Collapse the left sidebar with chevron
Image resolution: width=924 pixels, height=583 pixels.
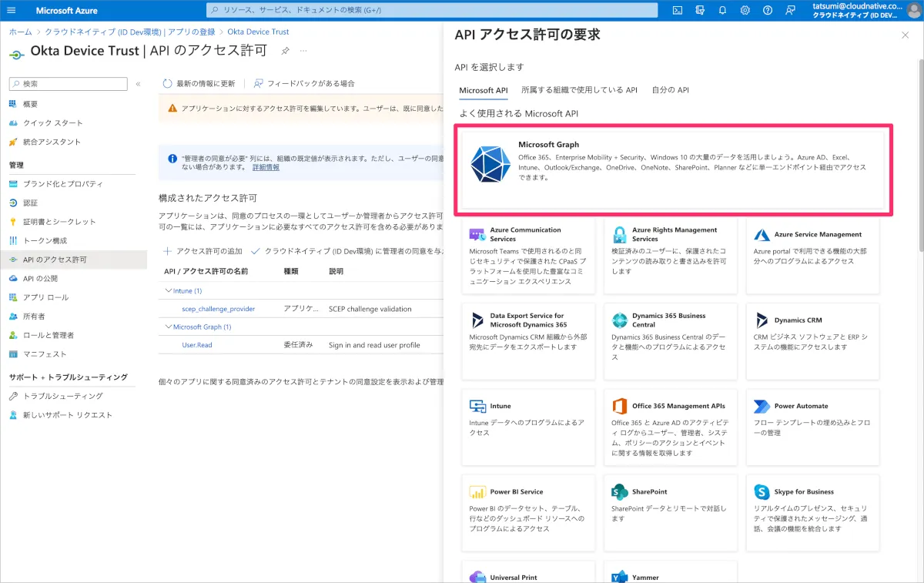point(139,84)
